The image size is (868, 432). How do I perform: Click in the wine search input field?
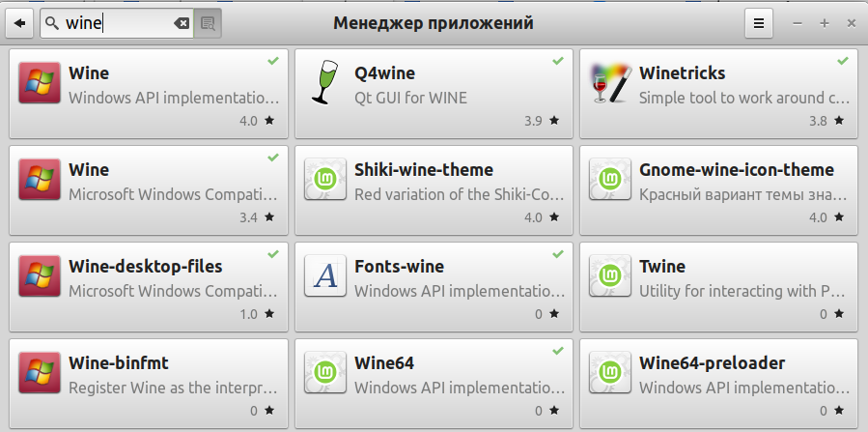(x=117, y=23)
